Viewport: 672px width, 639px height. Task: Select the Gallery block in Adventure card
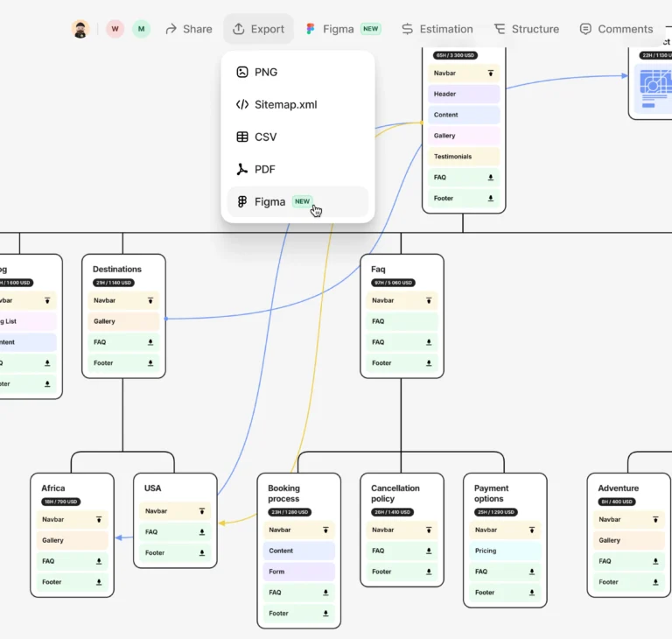tap(629, 540)
